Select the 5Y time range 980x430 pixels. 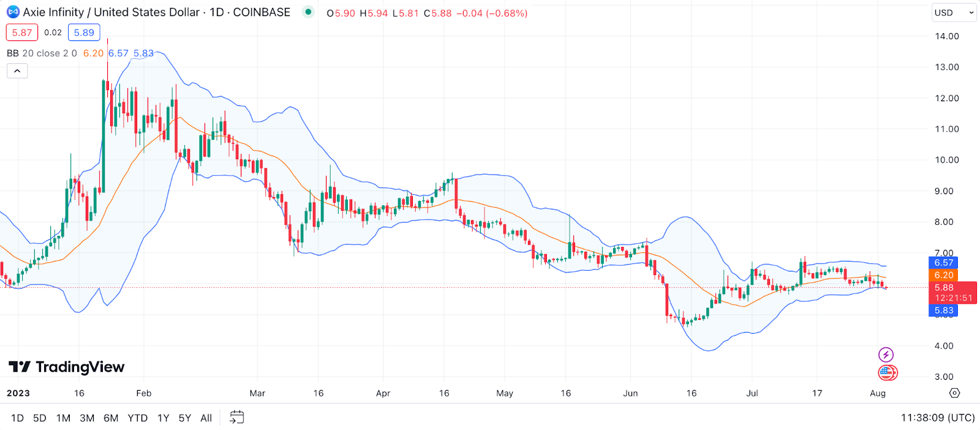pos(185,418)
